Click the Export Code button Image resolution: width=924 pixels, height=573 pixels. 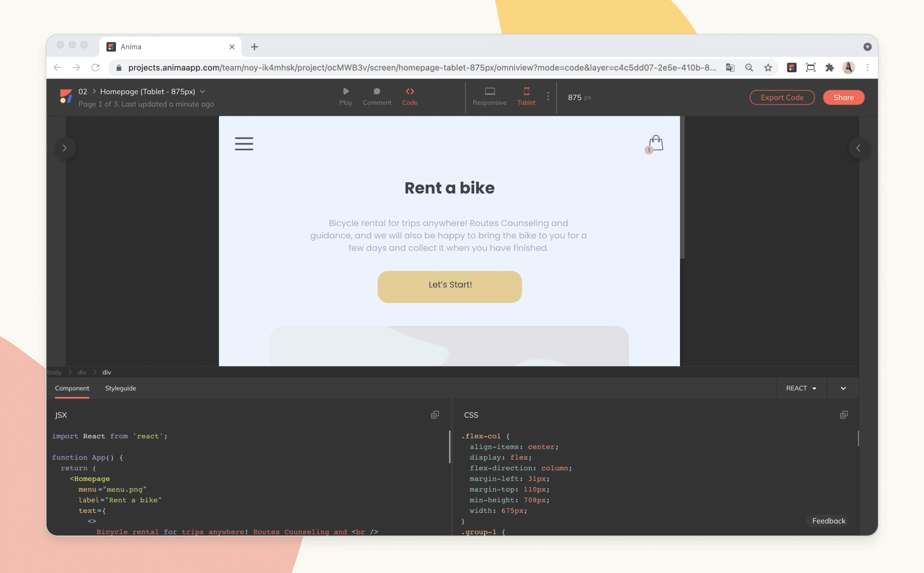click(782, 97)
